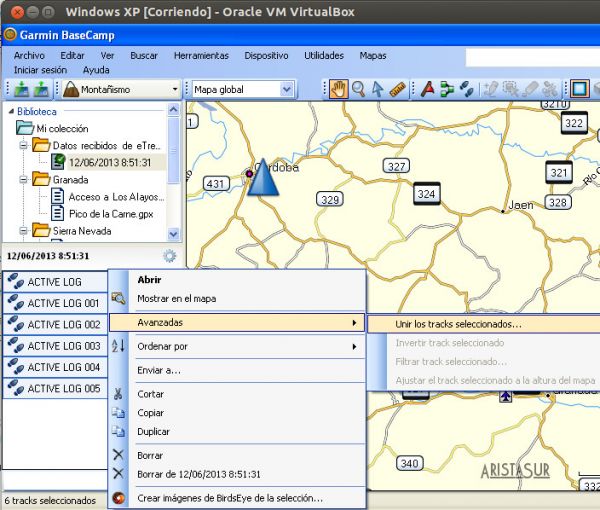Click the new track footprints tool
This screenshot has width=600, height=510.
pyautogui.click(x=466, y=89)
